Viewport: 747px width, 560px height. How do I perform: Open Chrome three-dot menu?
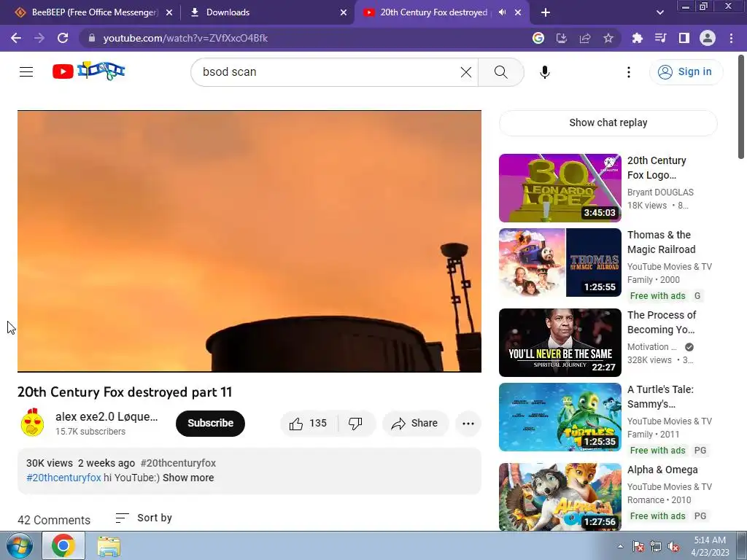(x=731, y=38)
